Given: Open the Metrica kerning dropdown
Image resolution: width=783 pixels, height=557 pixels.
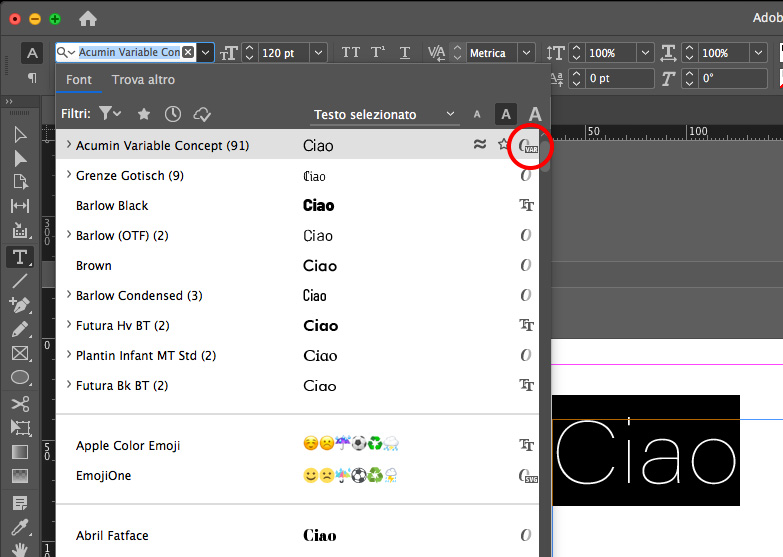Looking at the screenshot, I should coord(526,52).
